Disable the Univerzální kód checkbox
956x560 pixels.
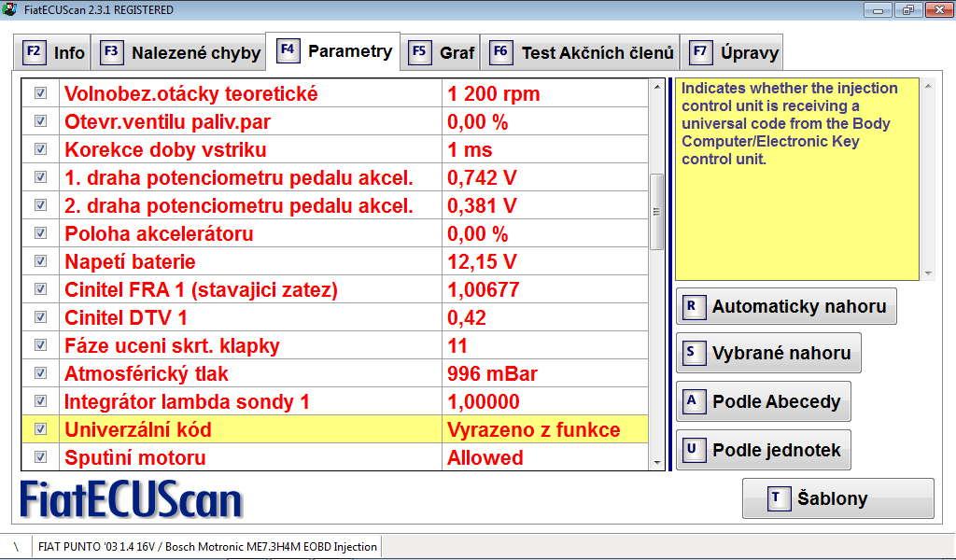coord(40,429)
